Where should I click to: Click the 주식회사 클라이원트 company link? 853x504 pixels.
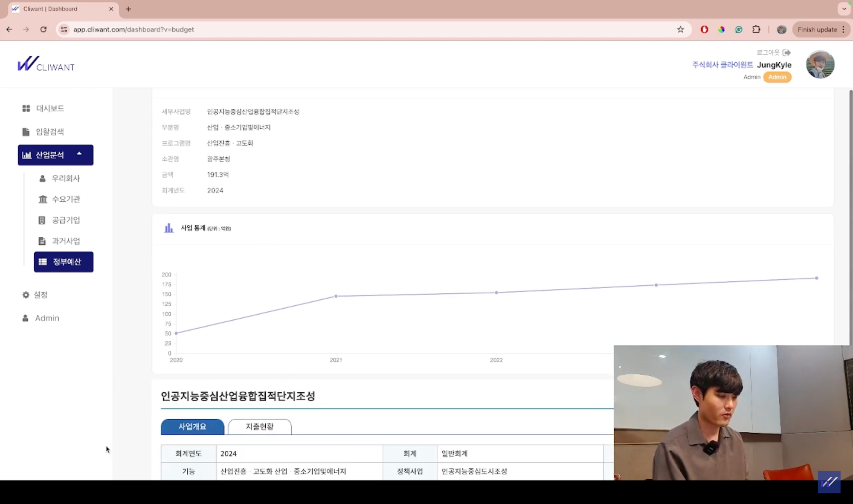[x=722, y=65]
